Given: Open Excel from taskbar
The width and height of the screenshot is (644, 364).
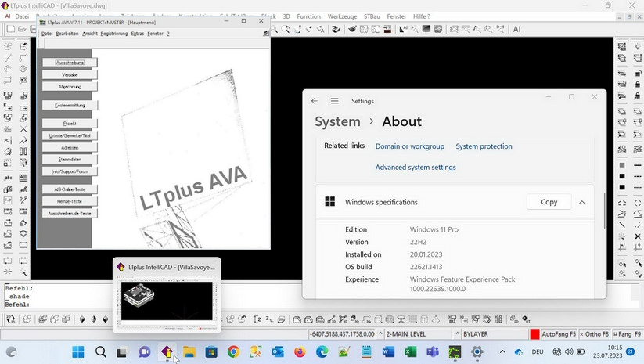Looking at the screenshot, I should point(410,351).
